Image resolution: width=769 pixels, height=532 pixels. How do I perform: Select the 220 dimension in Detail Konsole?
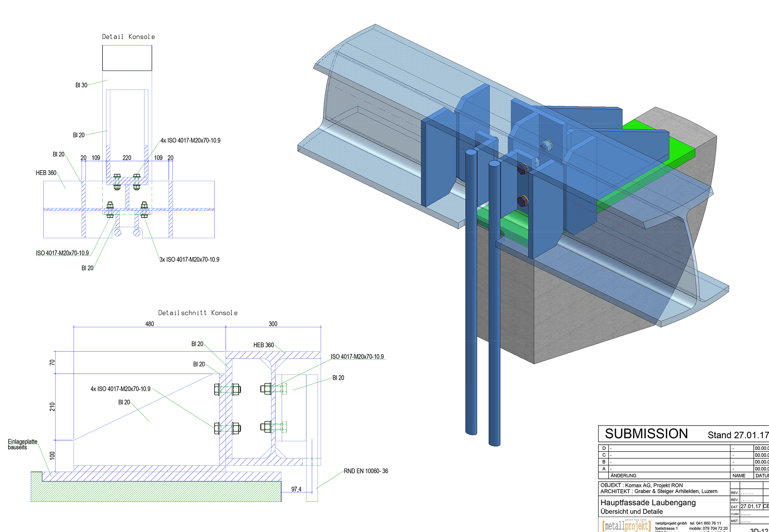point(127,158)
